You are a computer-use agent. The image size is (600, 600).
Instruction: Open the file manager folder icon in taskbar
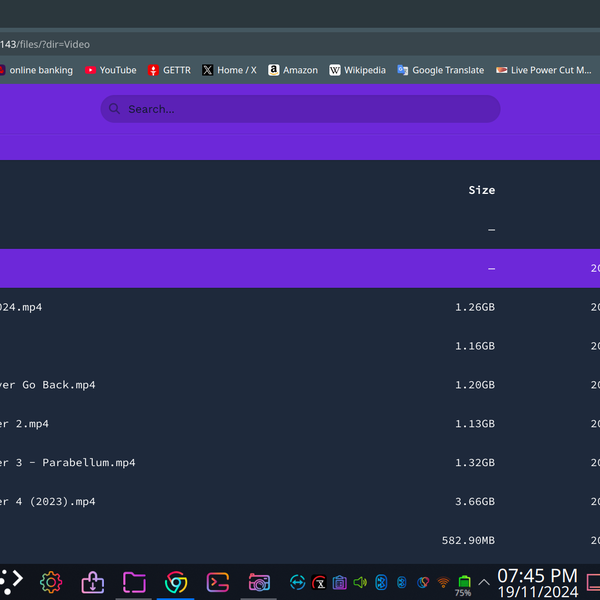pos(134,582)
